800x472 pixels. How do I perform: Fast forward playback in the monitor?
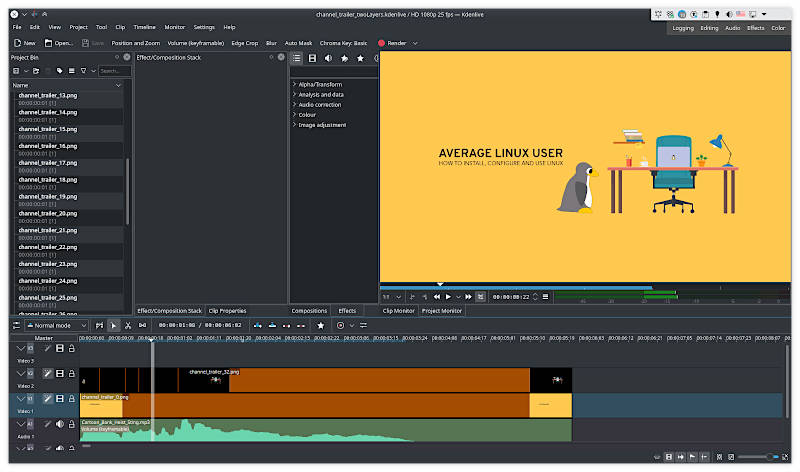pos(468,296)
